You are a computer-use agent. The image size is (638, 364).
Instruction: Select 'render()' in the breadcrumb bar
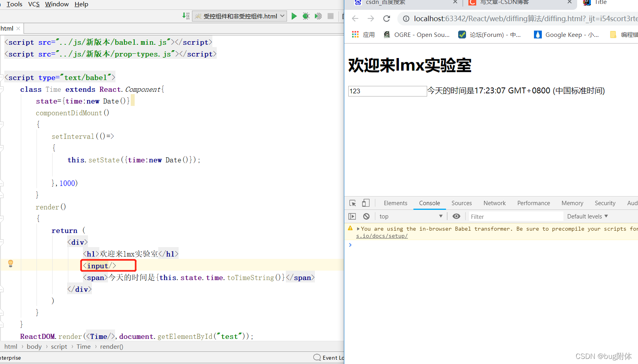[112, 347]
